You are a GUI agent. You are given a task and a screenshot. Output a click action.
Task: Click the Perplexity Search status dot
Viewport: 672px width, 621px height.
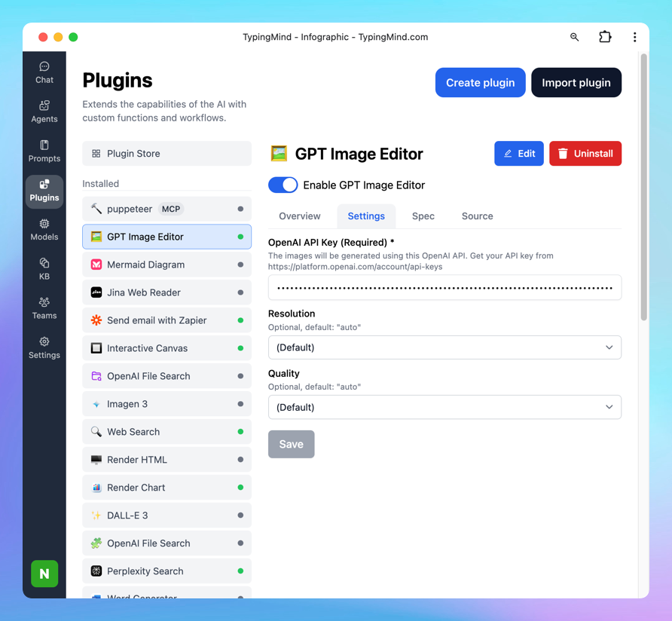[x=240, y=571]
